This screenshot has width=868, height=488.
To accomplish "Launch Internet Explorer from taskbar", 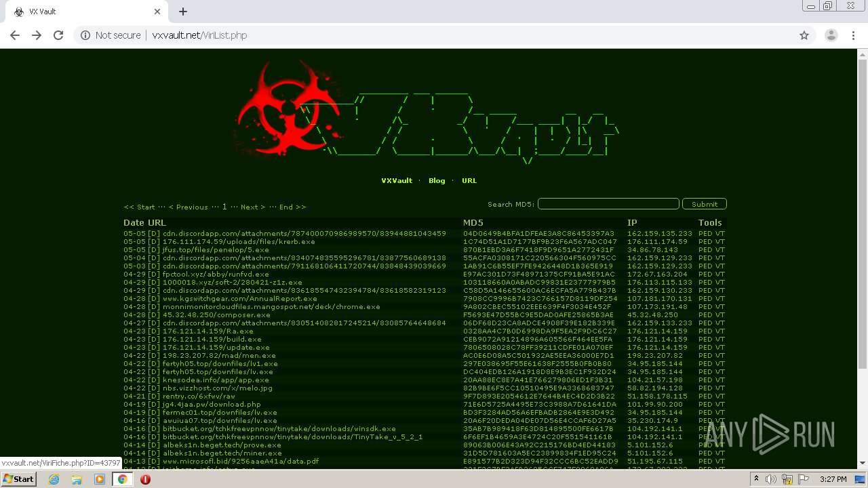I will [x=54, y=479].
